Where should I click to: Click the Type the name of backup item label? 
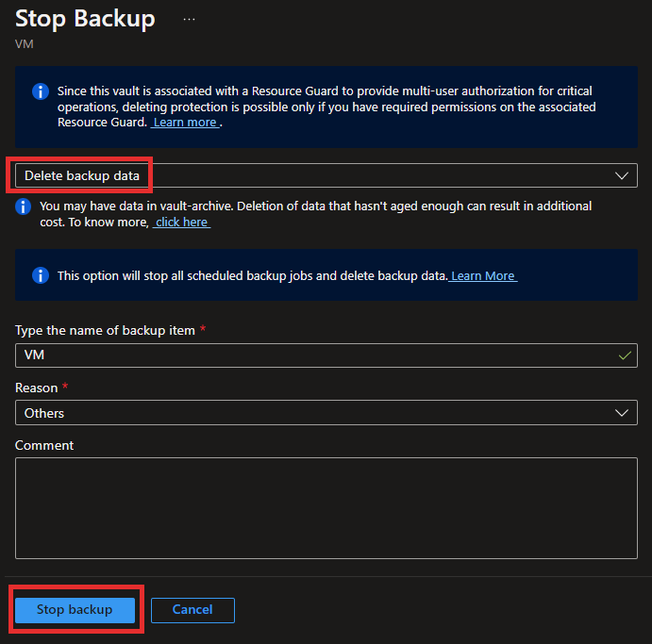tap(105, 330)
